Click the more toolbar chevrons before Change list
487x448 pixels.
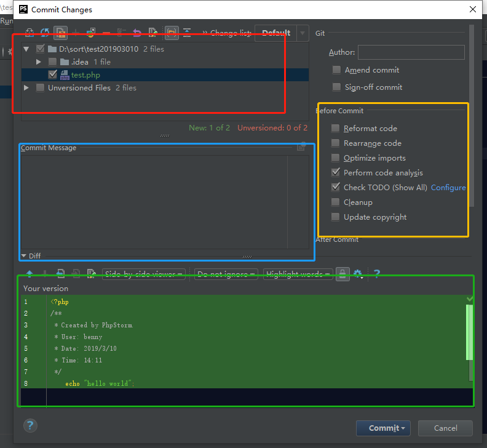[x=205, y=33]
